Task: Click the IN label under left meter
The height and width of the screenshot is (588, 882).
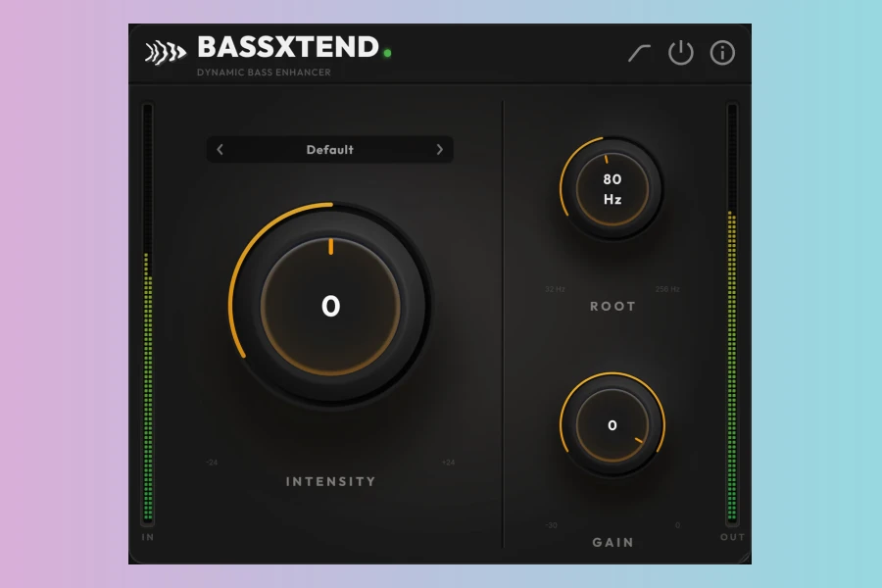Action: click(148, 537)
